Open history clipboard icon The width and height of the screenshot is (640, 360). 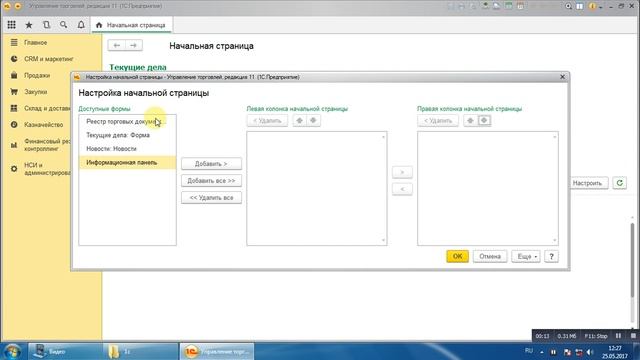pyautogui.click(x=47, y=25)
